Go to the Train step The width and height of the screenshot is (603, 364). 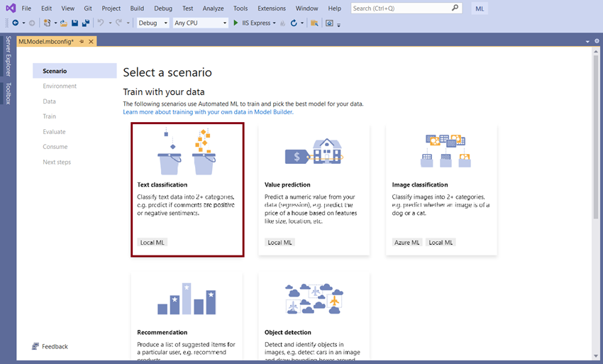[49, 116]
